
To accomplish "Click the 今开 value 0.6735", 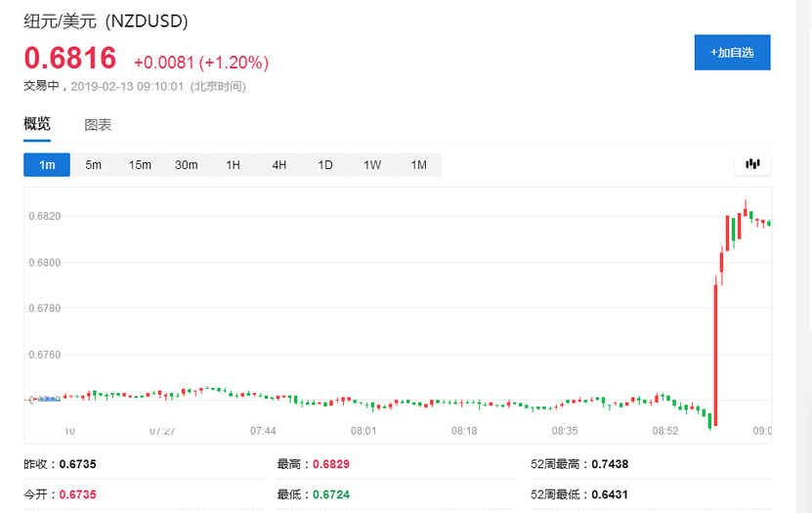I will pos(77,494).
